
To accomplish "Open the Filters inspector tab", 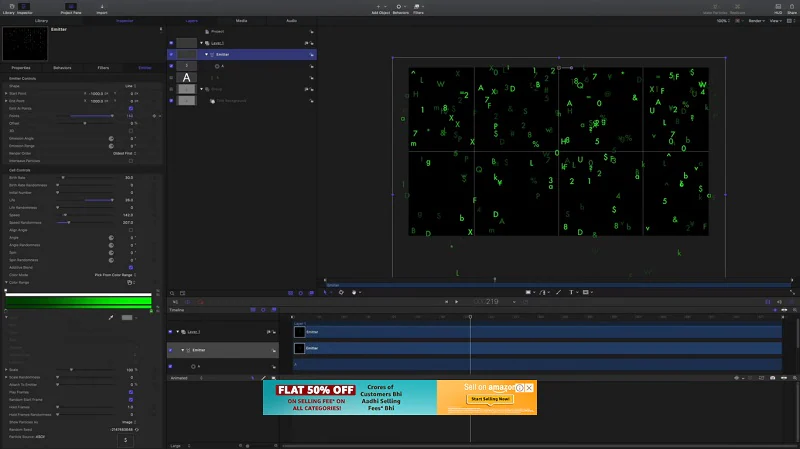I will [x=103, y=68].
